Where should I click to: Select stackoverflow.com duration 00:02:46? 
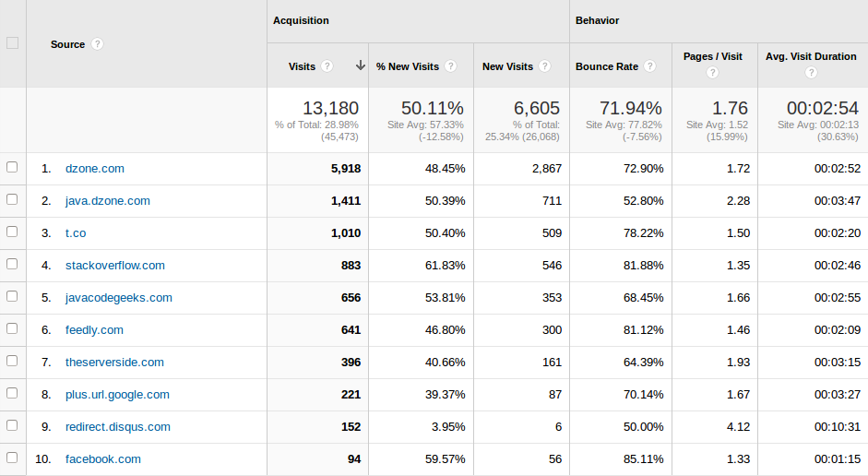(x=838, y=266)
